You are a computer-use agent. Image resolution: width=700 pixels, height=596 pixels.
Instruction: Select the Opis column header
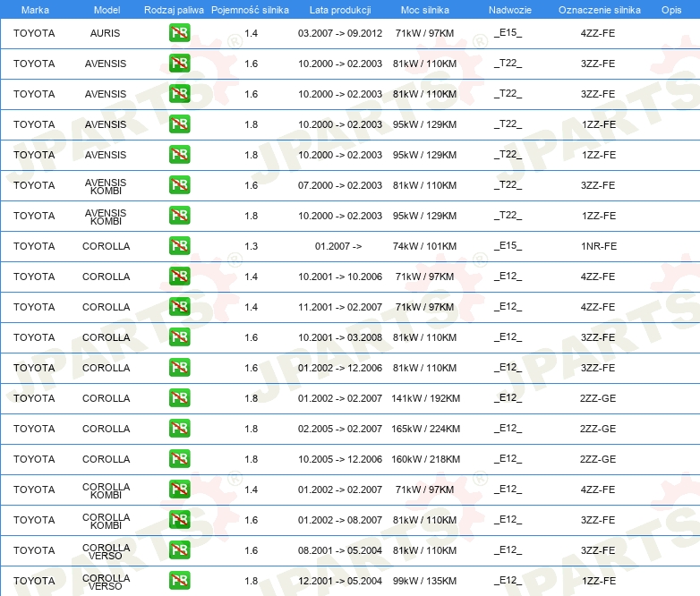tap(671, 10)
